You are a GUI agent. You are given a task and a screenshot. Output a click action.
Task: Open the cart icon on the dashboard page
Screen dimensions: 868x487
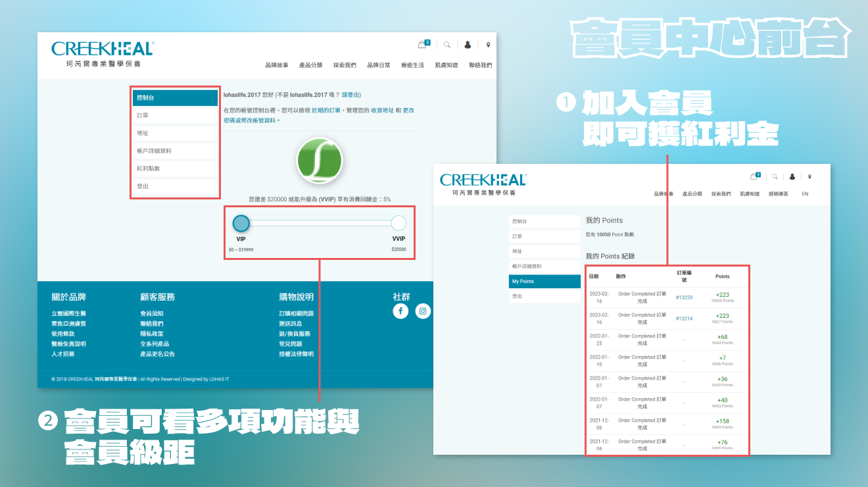tap(423, 45)
